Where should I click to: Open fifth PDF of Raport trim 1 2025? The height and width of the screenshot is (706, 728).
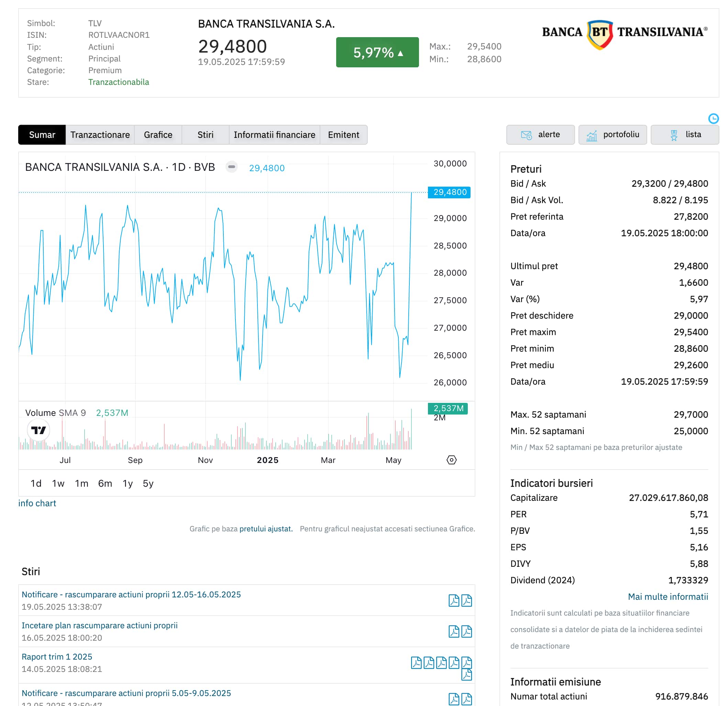pos(466,662)
